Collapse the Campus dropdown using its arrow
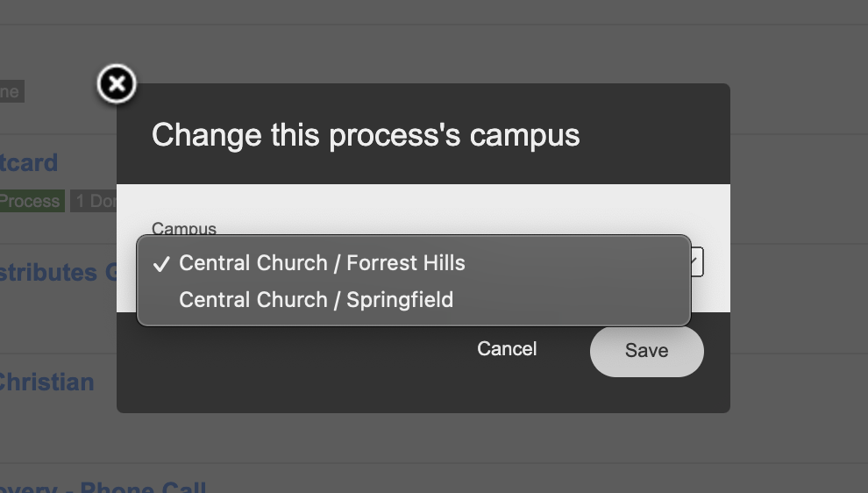The width and height of the screenshot is (868, 493). coord(697,261)
